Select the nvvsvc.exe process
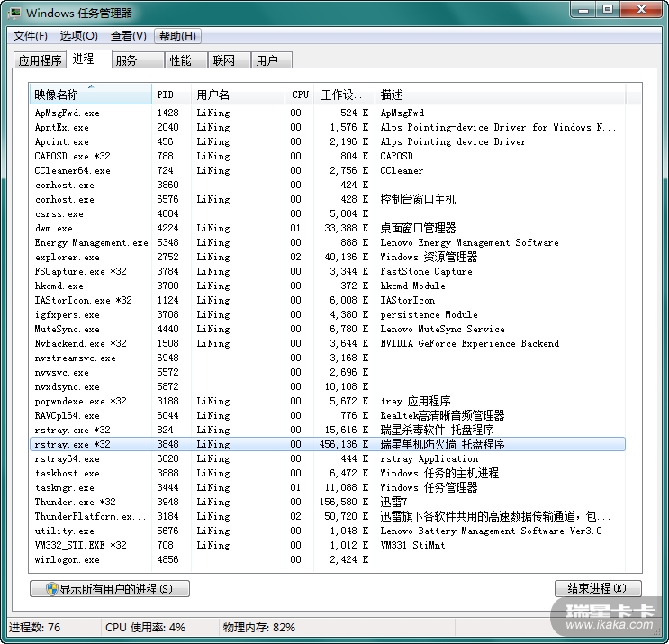The image size is (669, 644). [x=328, y=372]
